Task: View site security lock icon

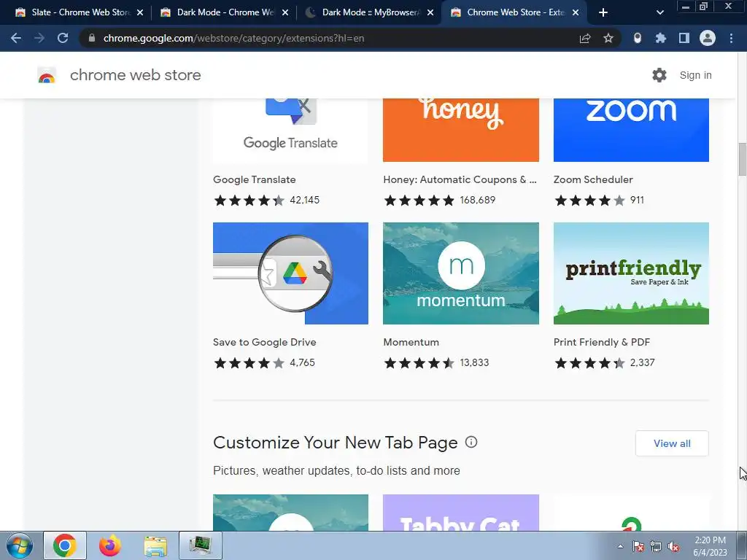Action: [x=92, y=38]
